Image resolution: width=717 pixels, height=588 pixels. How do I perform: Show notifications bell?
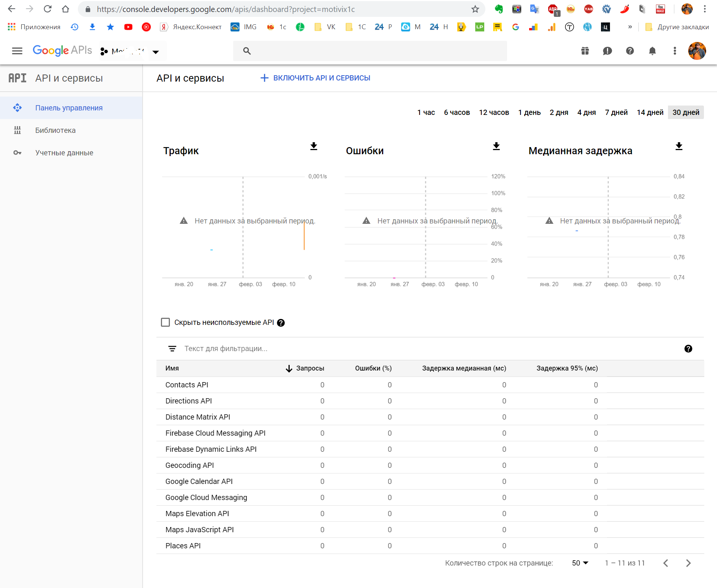[x=652, y=51]
